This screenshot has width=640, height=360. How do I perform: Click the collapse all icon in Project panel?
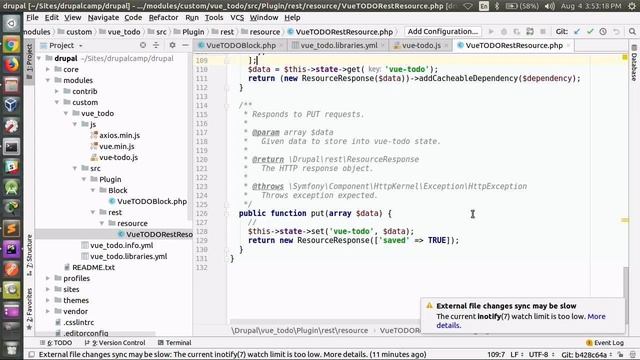click(156, 45)
